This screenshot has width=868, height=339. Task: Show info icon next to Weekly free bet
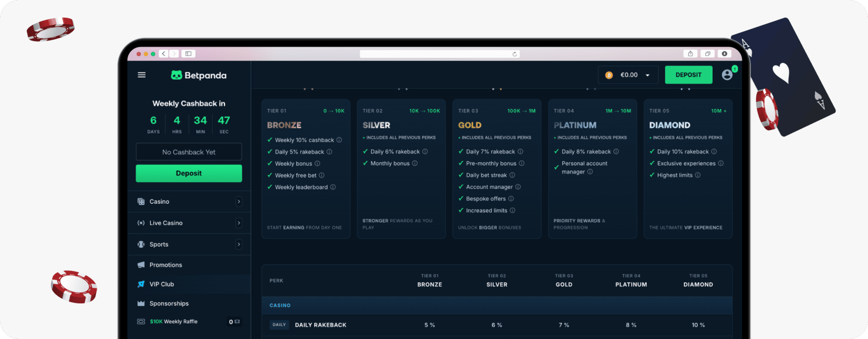(x=322, y=175)
